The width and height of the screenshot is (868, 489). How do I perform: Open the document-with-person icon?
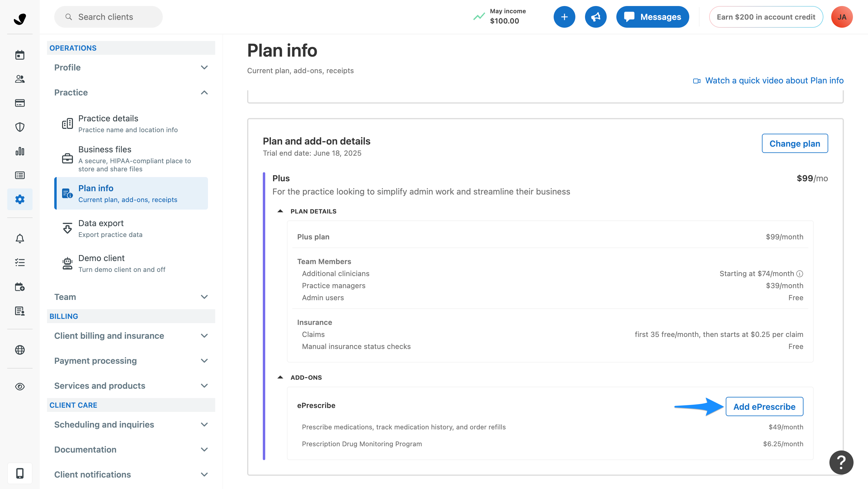(x=20, y=311)
